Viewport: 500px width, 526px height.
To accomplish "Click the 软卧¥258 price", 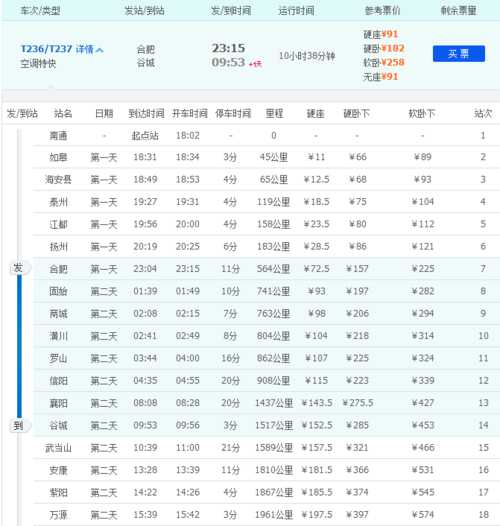I will [384, 62].
